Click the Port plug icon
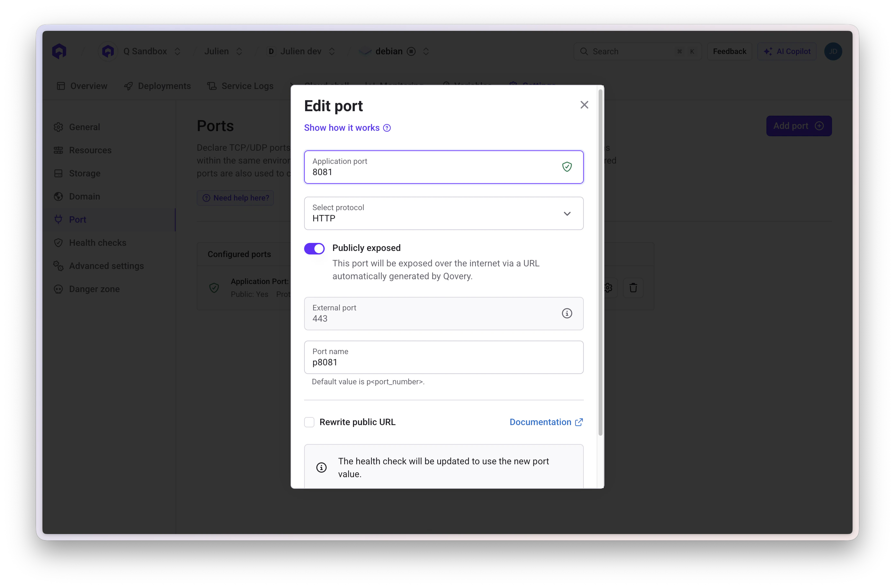The image size is (895, 588). click(x=58, y=219)
